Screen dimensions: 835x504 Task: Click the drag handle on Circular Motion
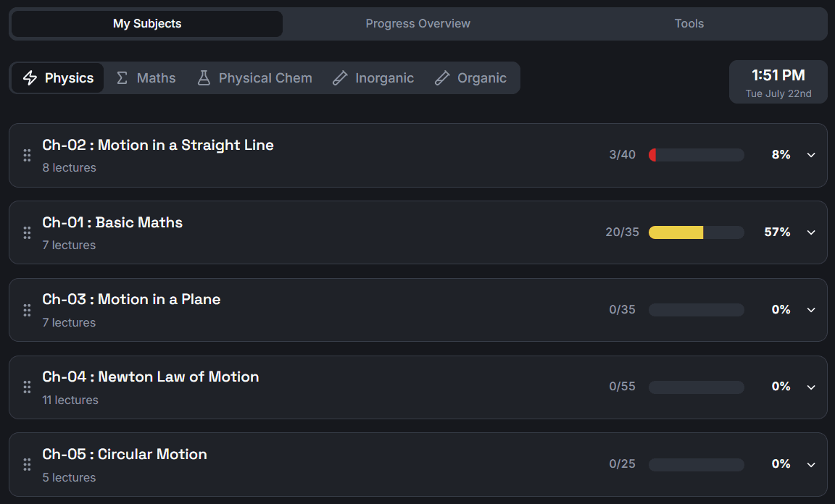point(27,464)
